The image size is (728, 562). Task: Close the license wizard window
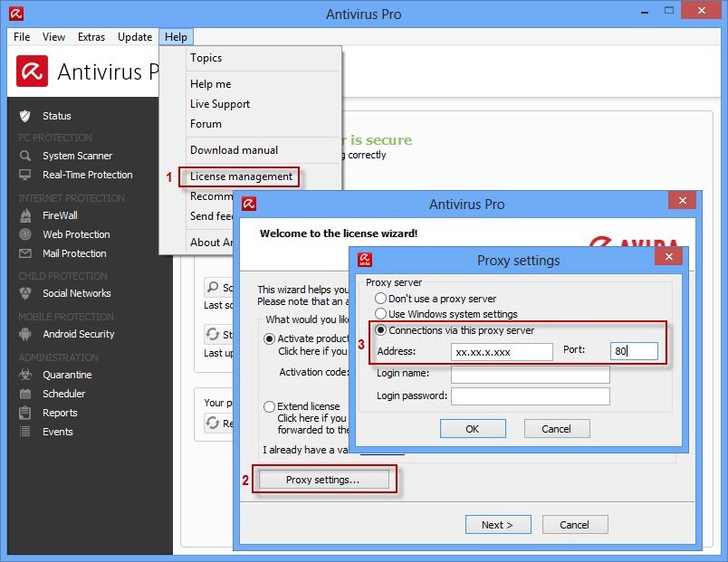tap(682, 201)
